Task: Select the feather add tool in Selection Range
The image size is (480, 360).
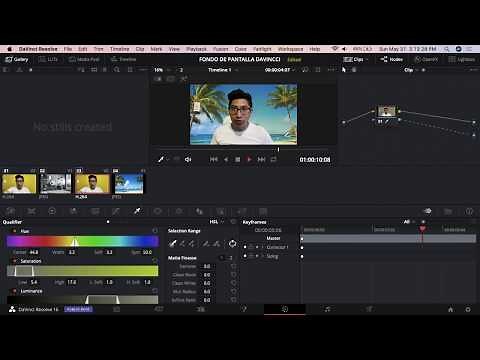Action: [217, 244]
